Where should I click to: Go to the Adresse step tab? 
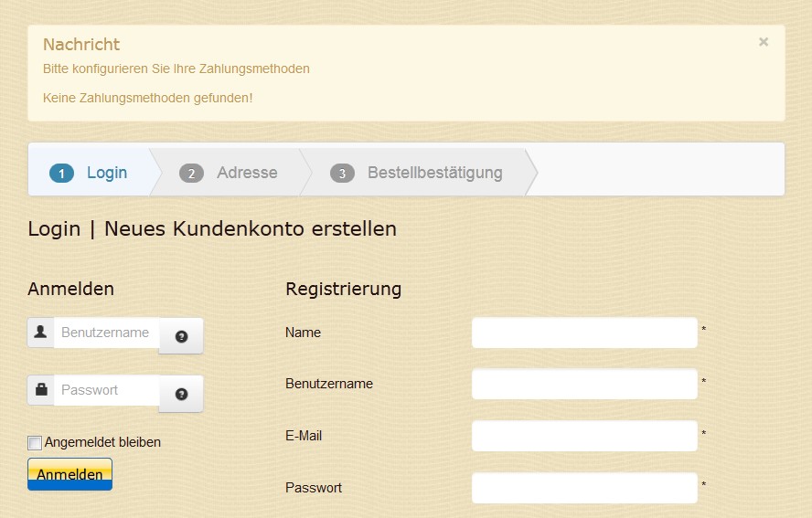point(247,173)
